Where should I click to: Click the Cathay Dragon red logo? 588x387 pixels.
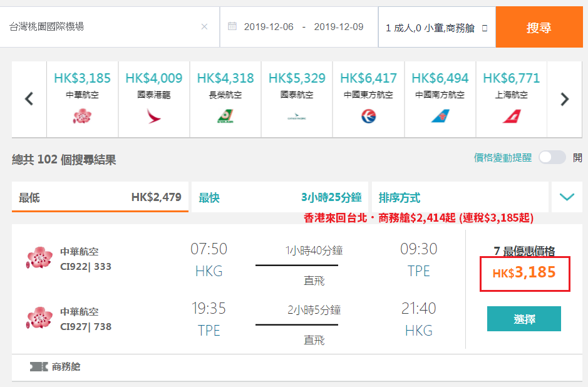pos(154,116)
